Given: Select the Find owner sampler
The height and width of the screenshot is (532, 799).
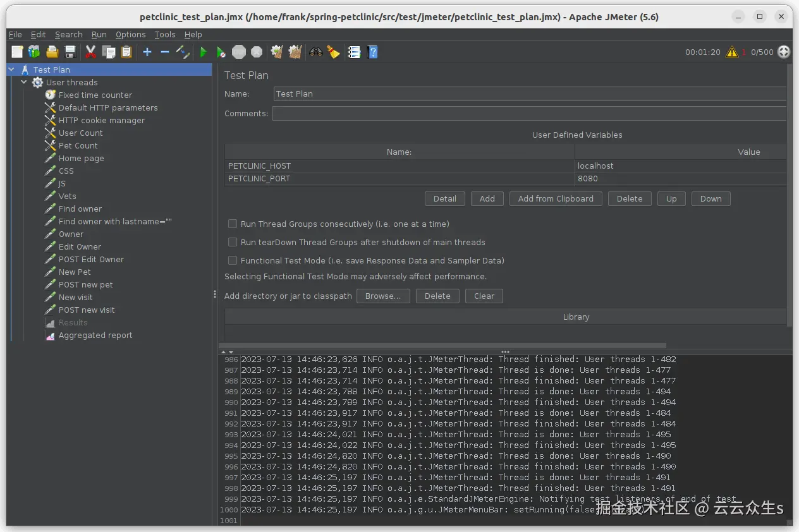Looking at the screenshot, I should click(80, 209).
